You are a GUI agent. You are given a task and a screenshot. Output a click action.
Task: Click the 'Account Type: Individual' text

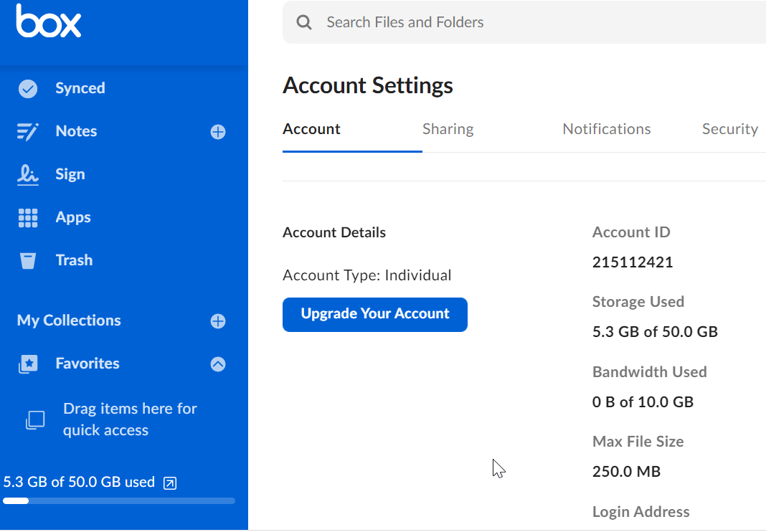[x=367, y=275]
